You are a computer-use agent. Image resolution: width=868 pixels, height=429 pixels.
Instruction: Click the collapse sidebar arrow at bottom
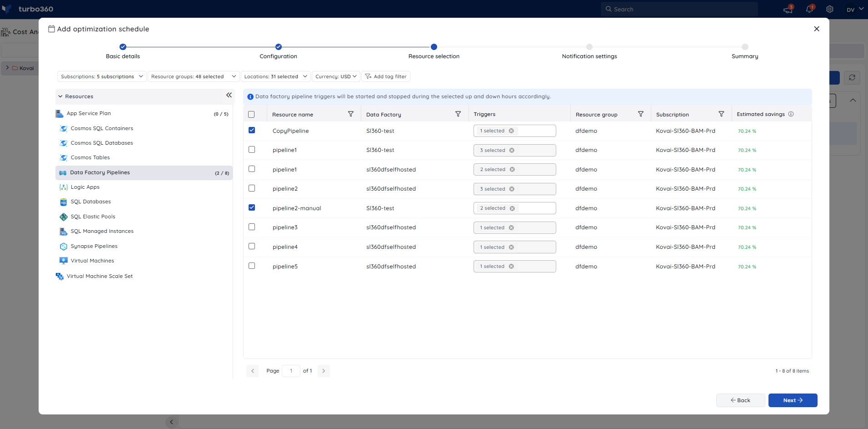171,422
